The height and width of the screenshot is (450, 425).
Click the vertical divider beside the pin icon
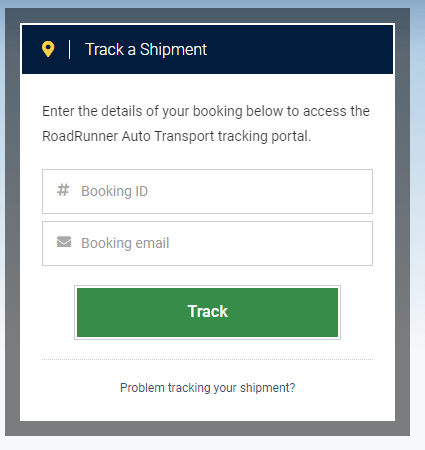click(x=69, y=49)
